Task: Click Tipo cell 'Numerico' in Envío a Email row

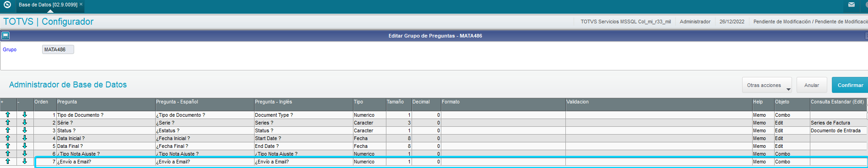Action: tap(369, 162)
